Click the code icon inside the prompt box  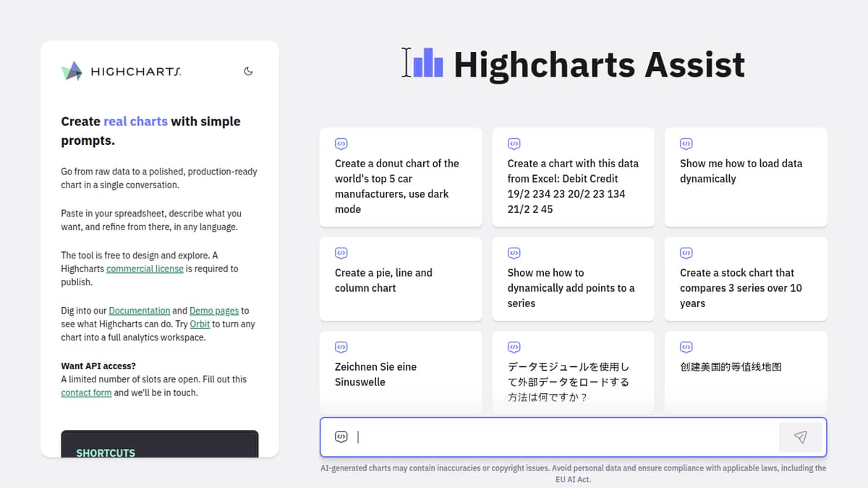341,437
